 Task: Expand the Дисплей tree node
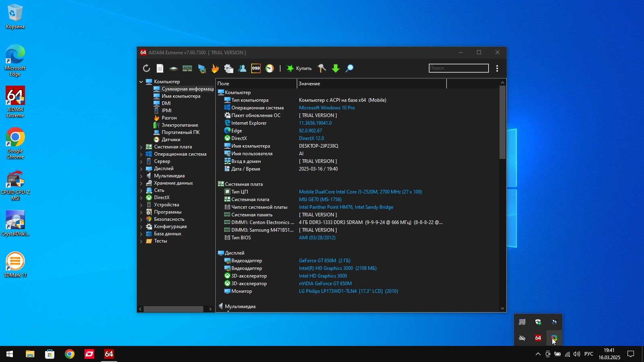tap(141, 169)
